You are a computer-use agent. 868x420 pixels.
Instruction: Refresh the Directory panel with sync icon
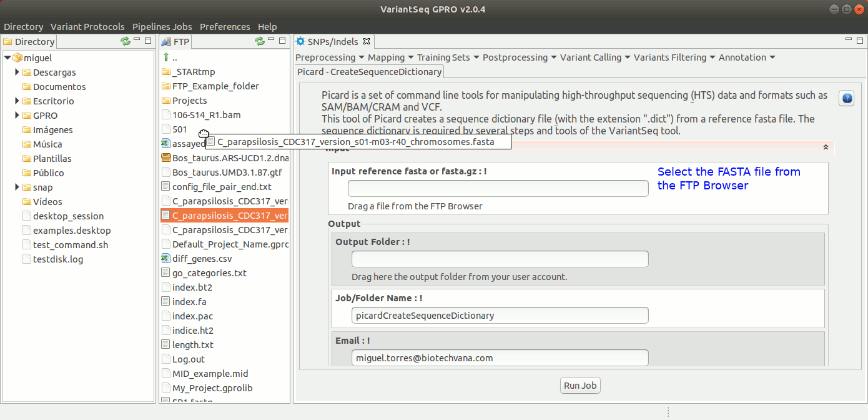coord(126,41)
